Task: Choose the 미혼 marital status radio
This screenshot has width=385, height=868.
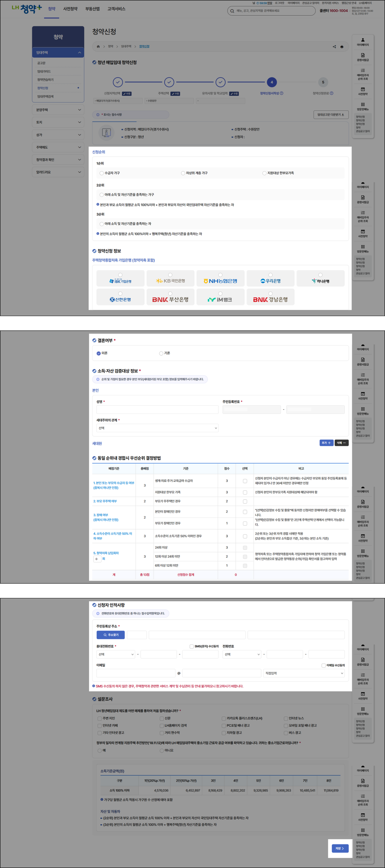Action: (x=99, y=353)
